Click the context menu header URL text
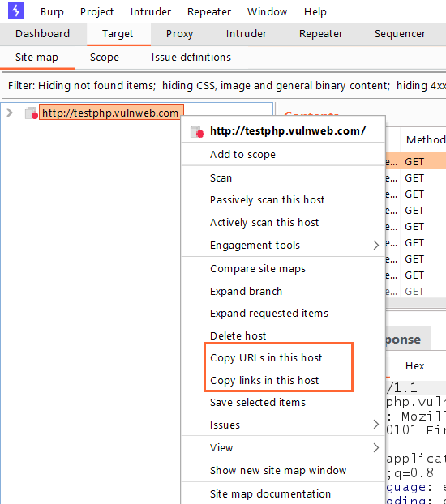Image resolution: width=446 pixels, height=504 pixels. tap(288, 131)
